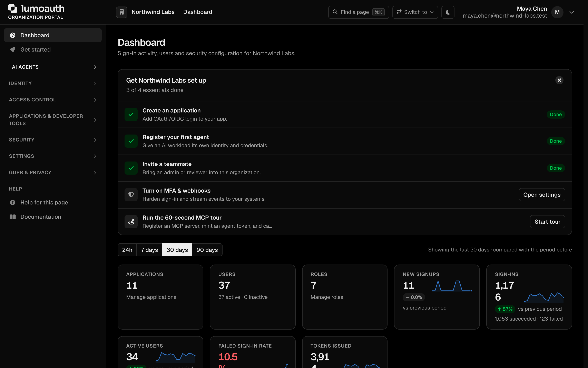
Task: Click the Sign-ins sparkline chart
Action: [x=544, y=298]
